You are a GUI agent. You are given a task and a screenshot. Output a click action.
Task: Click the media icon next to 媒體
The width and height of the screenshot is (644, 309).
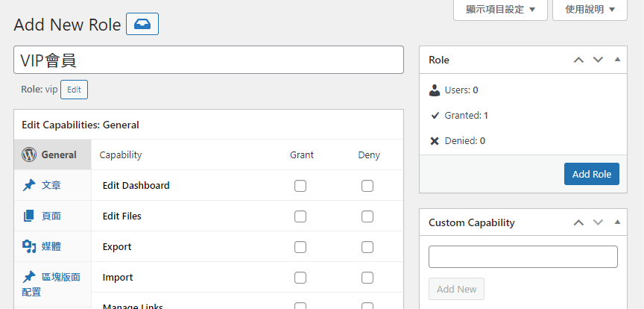pyautogui.click(x=29, y=246)
